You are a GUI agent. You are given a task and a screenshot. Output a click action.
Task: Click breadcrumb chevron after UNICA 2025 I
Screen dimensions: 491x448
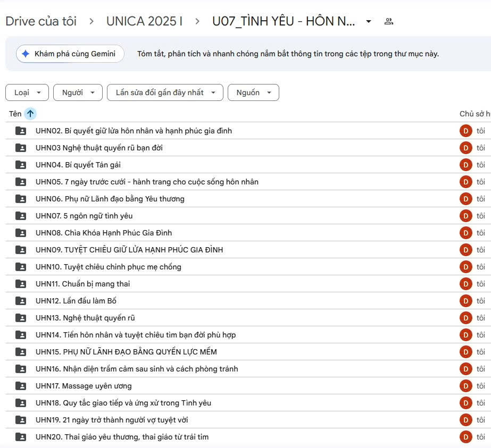[x=197, y=21]
